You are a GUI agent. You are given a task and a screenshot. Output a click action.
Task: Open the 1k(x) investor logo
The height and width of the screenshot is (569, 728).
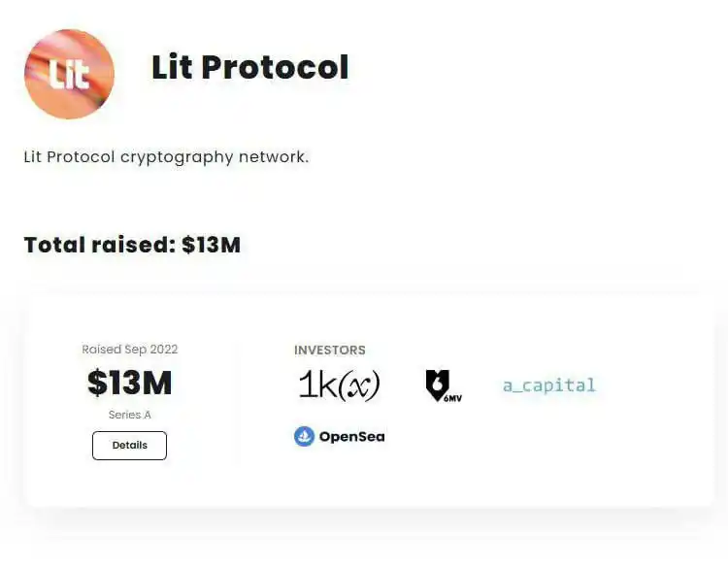[339, 385]
